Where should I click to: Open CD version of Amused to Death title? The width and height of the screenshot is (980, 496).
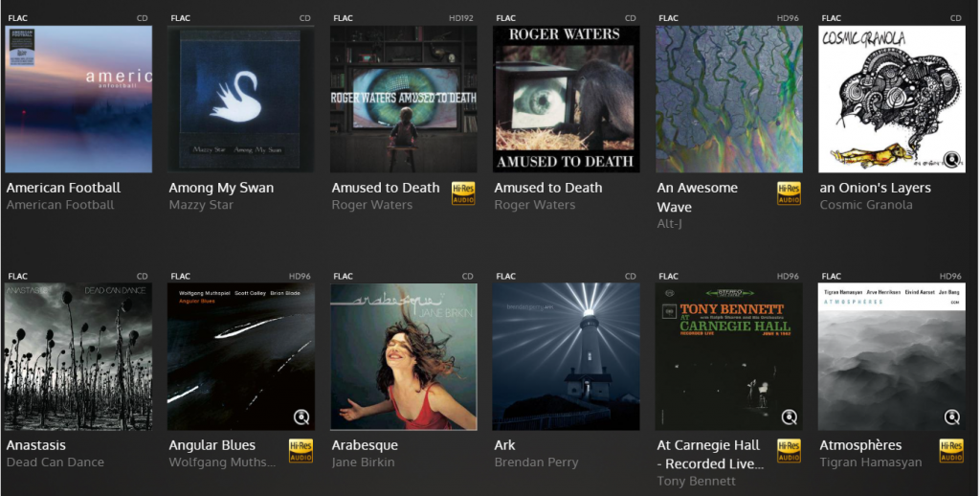[x=548, y=188]
